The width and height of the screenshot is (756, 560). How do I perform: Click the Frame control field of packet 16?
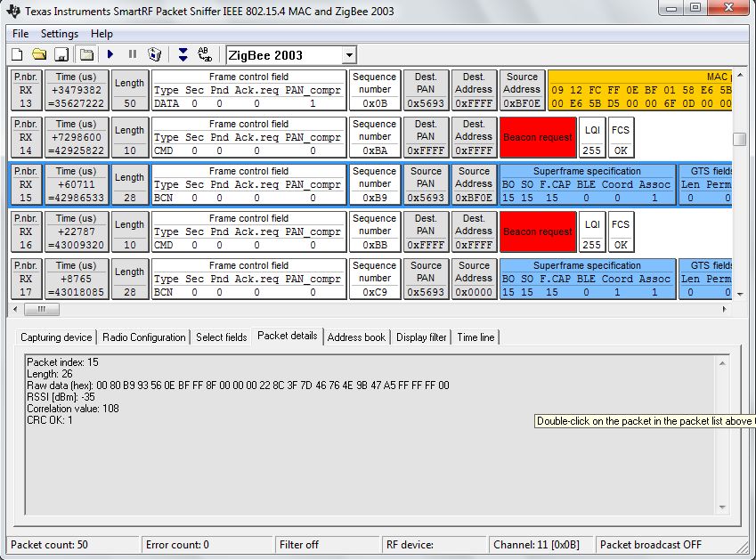click(x=248, y=231)
